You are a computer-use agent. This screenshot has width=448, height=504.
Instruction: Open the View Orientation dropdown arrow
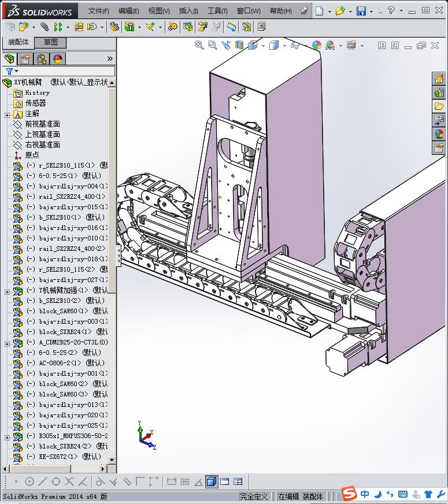coord(263,46)
